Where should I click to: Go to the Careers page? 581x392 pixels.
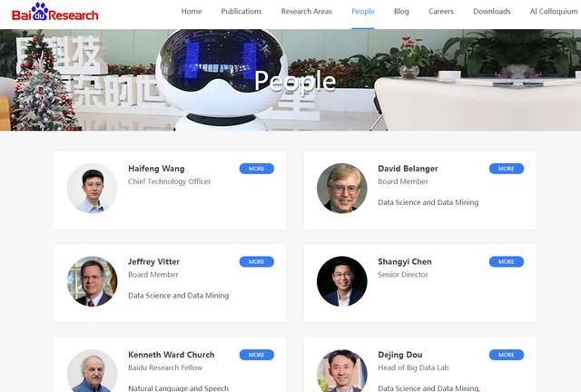click(x=441, y=12)
